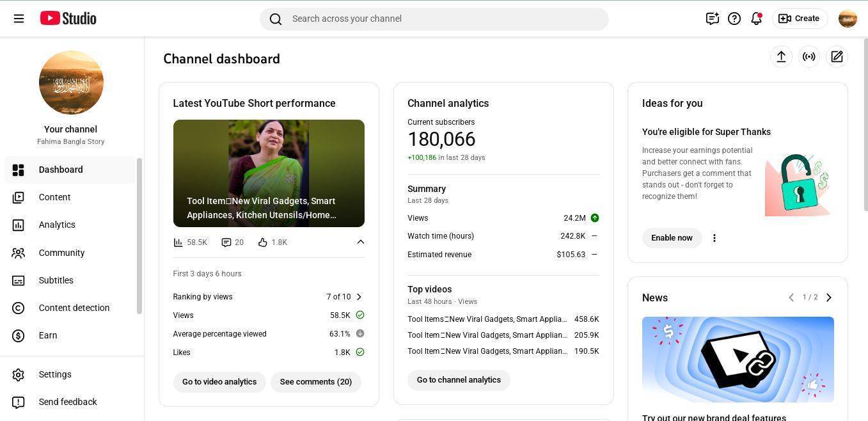Collapse the latest Short performance details
868x421 pixels.
coord(360,242)
